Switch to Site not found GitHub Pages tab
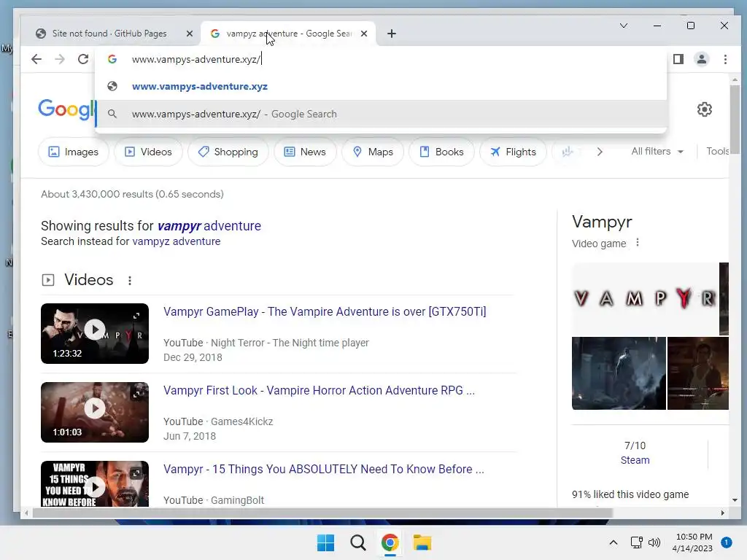Screen dimensions: 747x560 115,34
